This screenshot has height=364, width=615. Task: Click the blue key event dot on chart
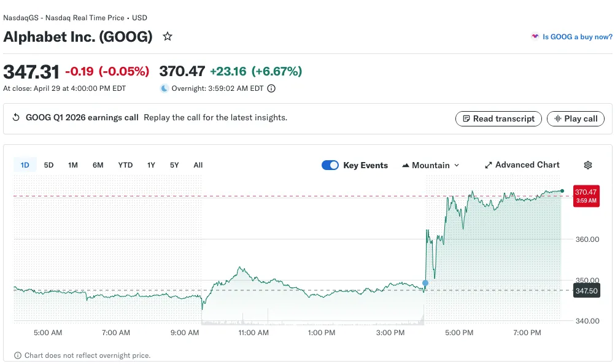[425, 284]
